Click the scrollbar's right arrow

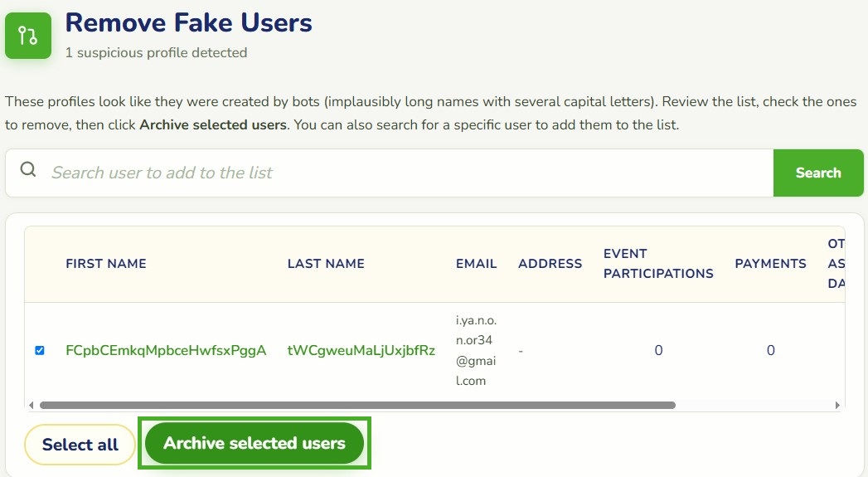(x=837, y=405)
